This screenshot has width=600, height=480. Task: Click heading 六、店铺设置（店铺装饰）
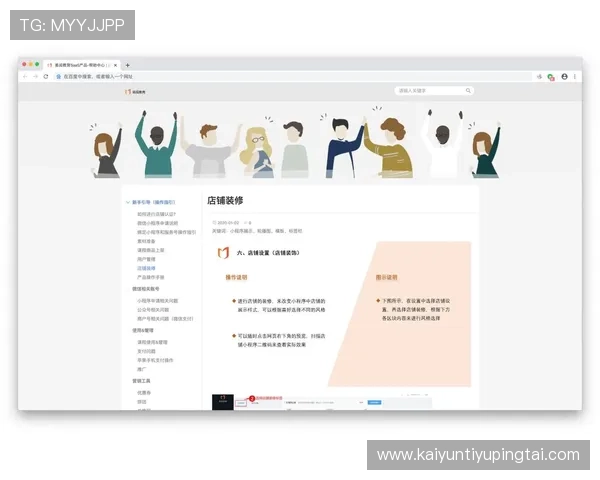[x=268, y=253]
